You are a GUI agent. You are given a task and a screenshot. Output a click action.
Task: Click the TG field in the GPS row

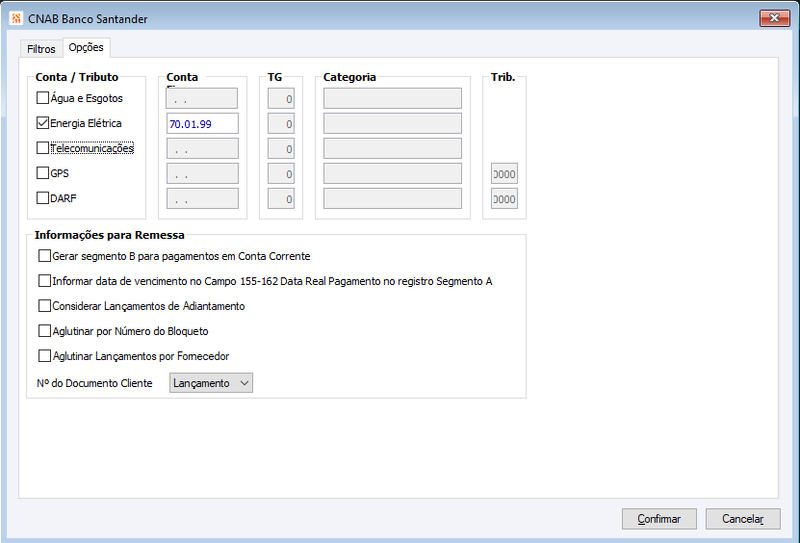tap(281, 174)
